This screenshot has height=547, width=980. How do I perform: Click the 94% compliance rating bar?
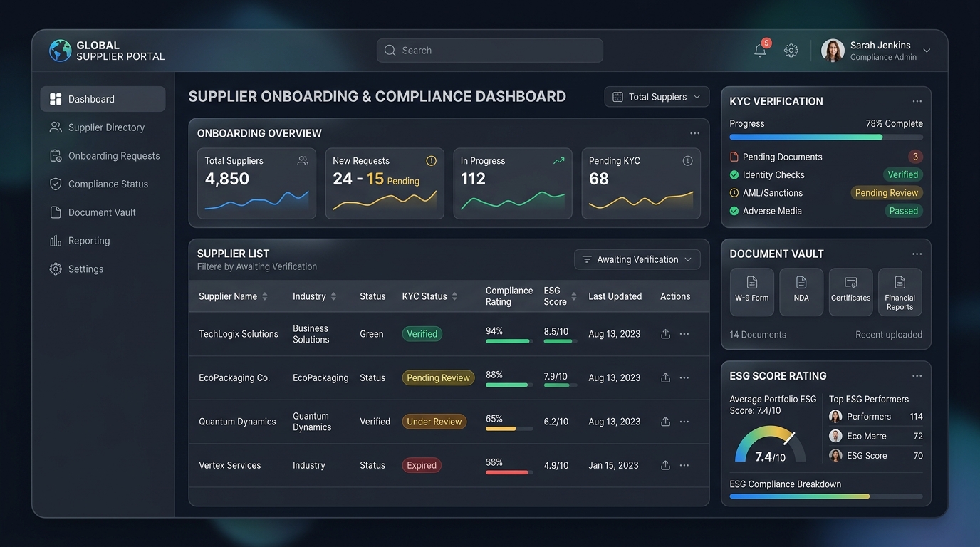(x=509, y=341)
